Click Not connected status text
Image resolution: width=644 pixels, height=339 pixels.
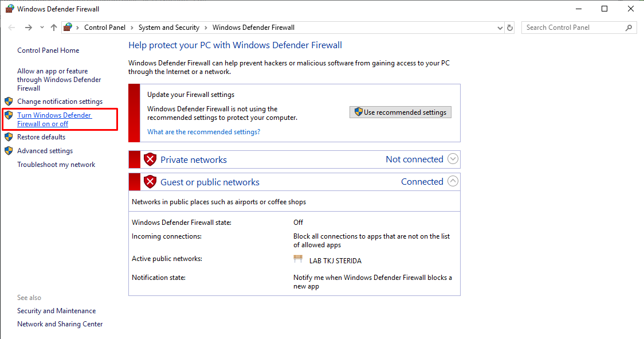click(414, 159)
